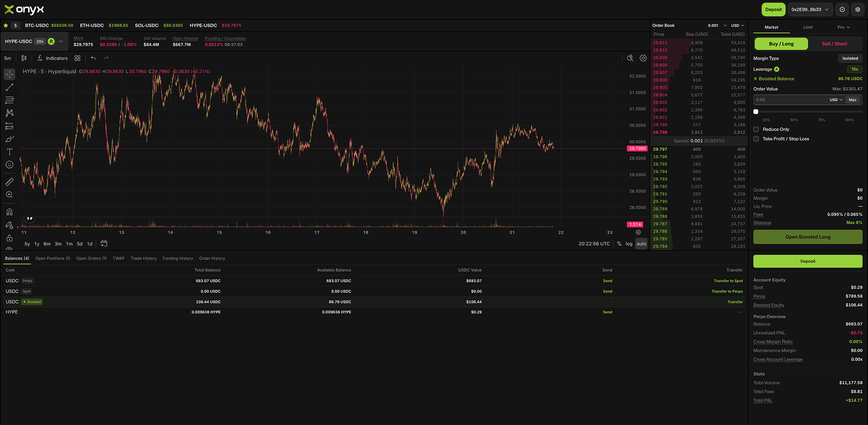Select the trend line drawing tool

(x=9, y=87)
